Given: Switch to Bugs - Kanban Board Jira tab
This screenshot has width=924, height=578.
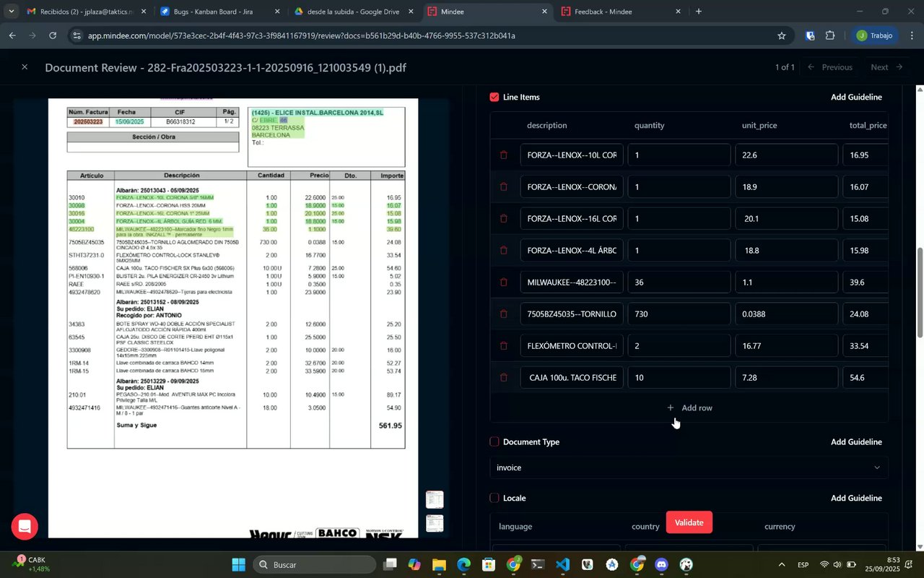Looking at the screenshot, I should (x=220, y=12).
